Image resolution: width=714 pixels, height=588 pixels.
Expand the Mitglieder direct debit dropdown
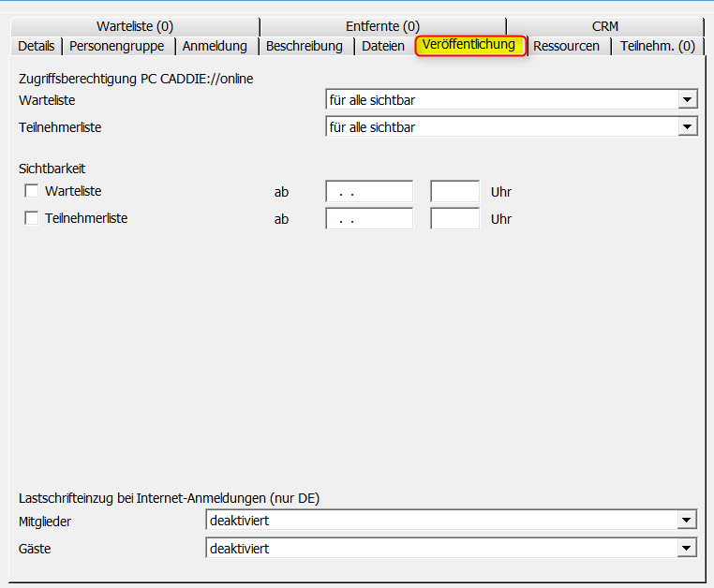688,521
